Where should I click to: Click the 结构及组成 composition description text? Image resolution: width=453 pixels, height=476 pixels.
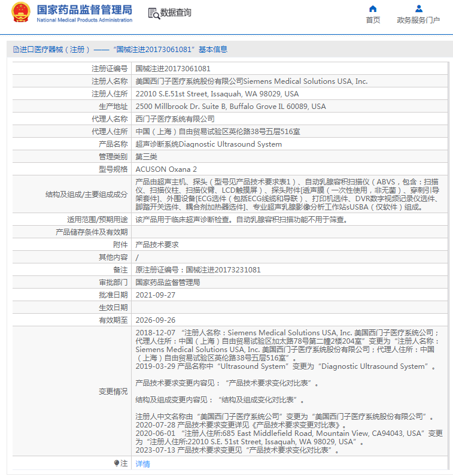click(x=287, y=194)
